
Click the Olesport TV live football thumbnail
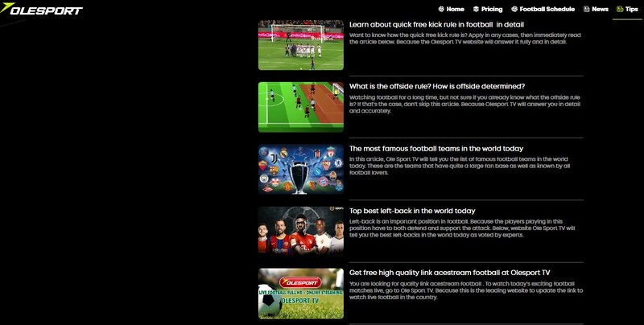(301, 293)
